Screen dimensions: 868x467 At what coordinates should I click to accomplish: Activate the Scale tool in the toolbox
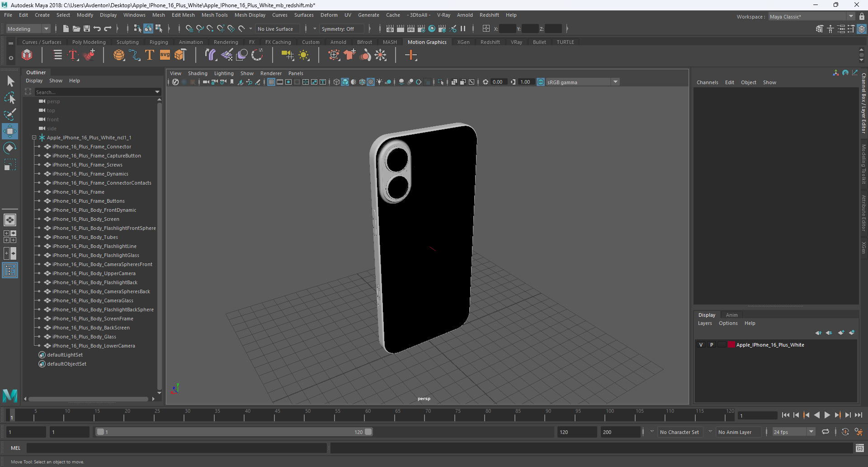pos(10,165)
